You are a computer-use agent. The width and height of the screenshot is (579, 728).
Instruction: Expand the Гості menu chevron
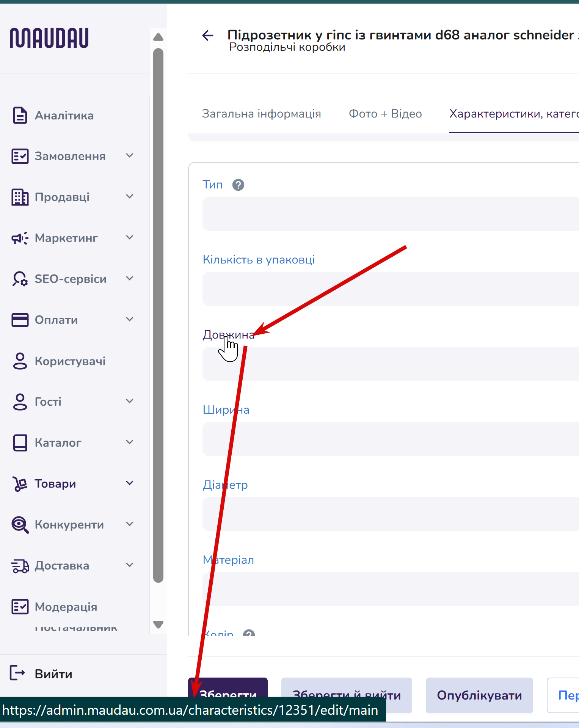click(130, 401)
